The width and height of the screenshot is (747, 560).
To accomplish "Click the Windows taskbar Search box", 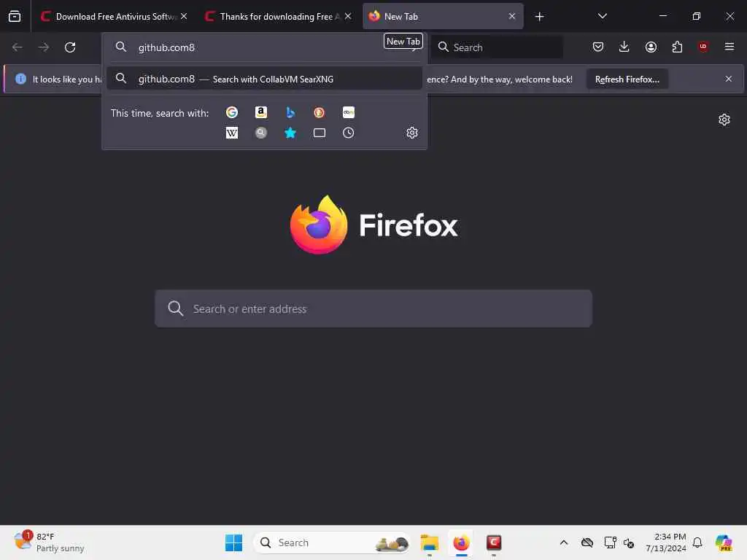I will (332, 542).
